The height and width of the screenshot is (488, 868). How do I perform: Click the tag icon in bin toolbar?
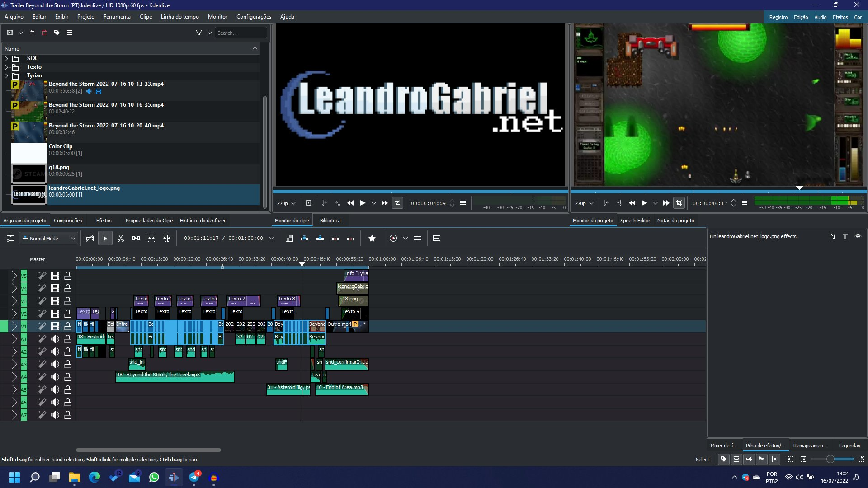pos(57,33)
